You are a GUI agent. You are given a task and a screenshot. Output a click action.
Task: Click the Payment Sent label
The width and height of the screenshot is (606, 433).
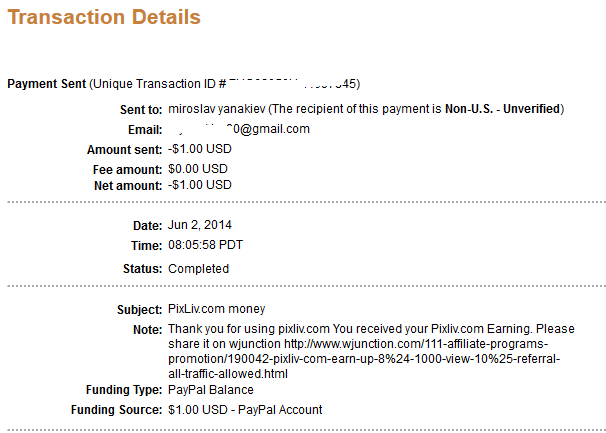47,83
